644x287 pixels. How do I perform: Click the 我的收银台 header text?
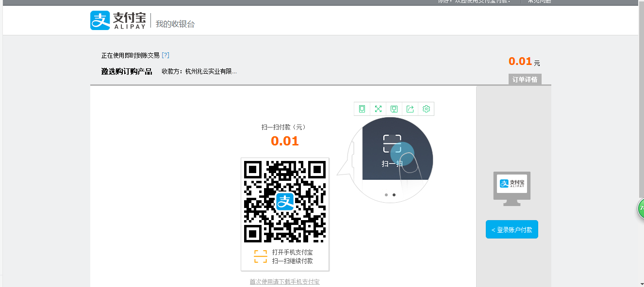[x=175, y=24]
